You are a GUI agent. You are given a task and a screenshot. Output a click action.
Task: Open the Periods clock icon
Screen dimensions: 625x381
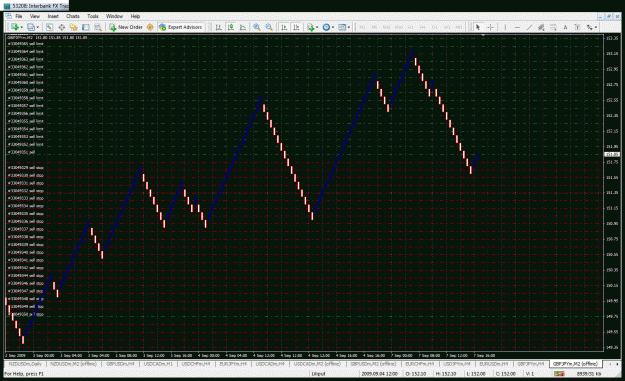[x=326, y=27]
